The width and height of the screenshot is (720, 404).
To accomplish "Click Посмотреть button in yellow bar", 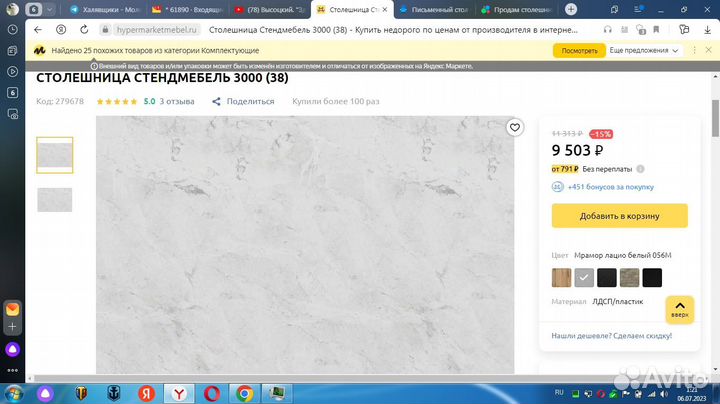I will pyautogui.click(x=579, y=50).
